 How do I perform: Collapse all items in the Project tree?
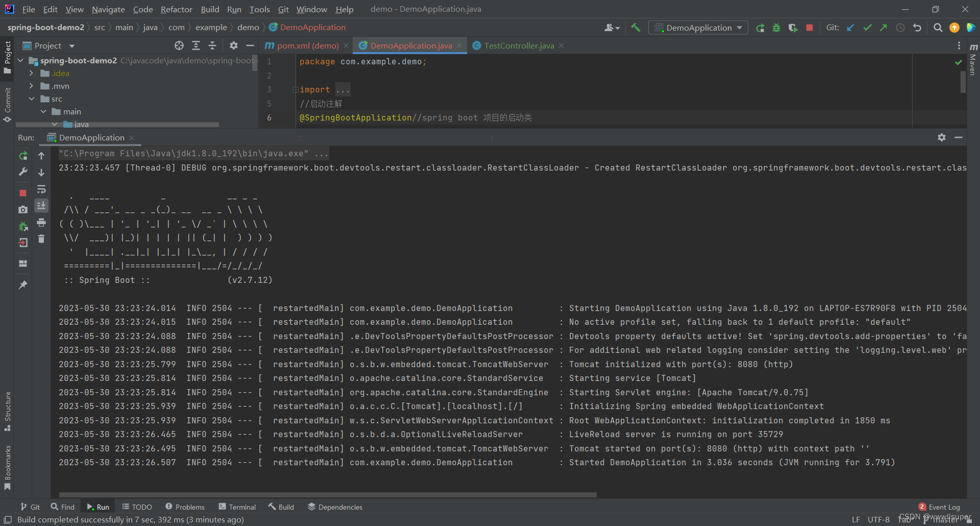coord(212,45)
